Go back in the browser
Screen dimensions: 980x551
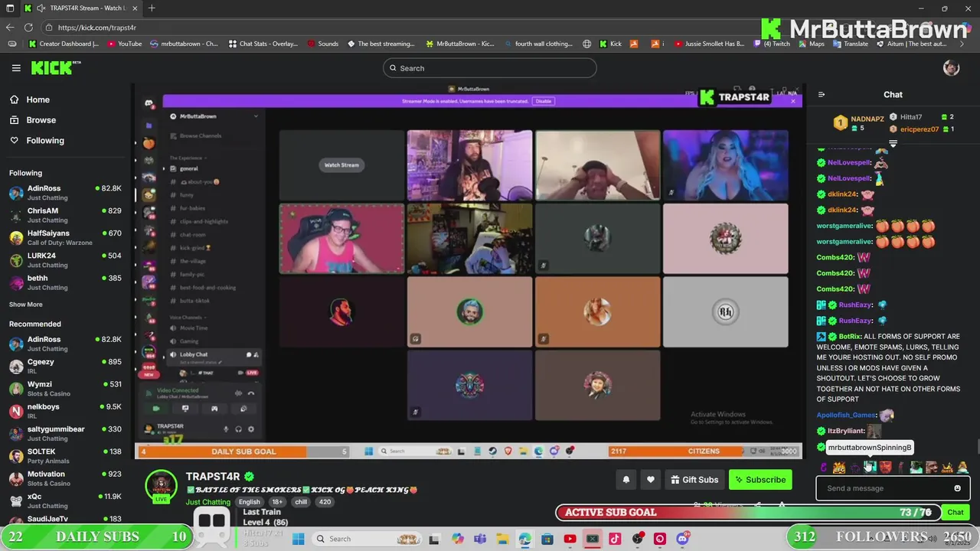pyautogui.click(x=10, y=28)
